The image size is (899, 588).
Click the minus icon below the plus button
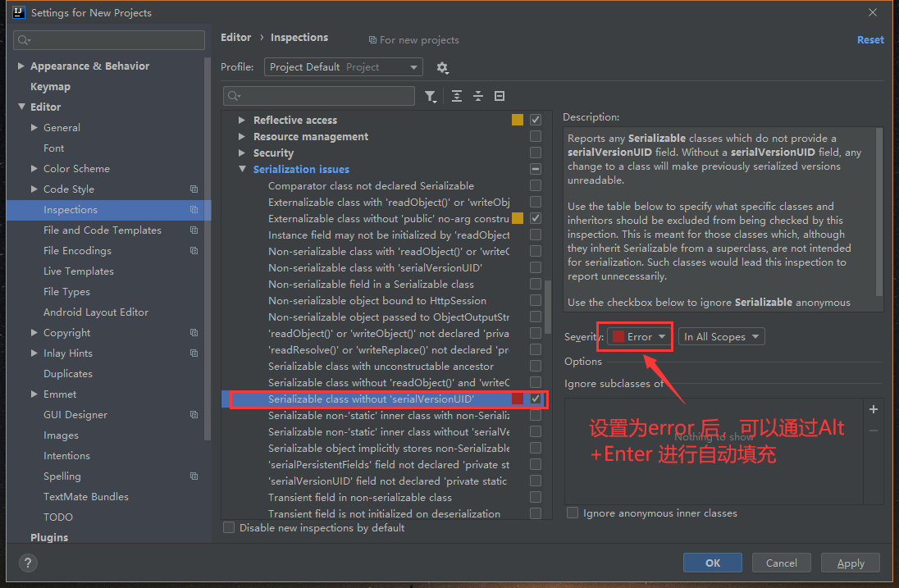click(874, 431)
